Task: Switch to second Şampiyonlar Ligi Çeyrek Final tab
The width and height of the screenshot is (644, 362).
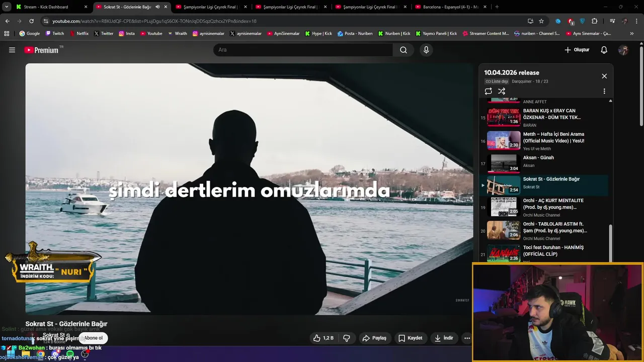Action: [291, 7]
